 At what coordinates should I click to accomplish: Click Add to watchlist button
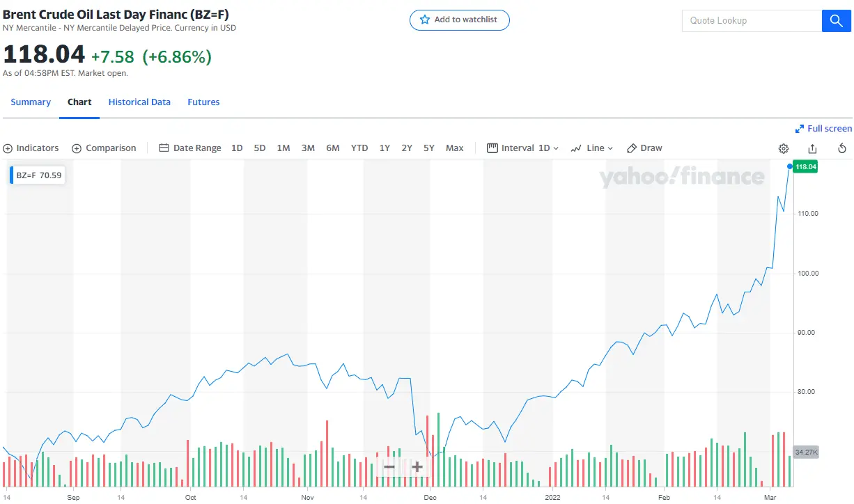click(x=460, y=20)
